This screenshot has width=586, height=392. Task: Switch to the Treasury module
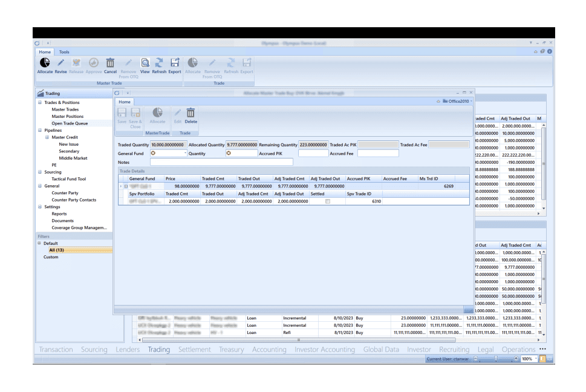click(232, 350)
